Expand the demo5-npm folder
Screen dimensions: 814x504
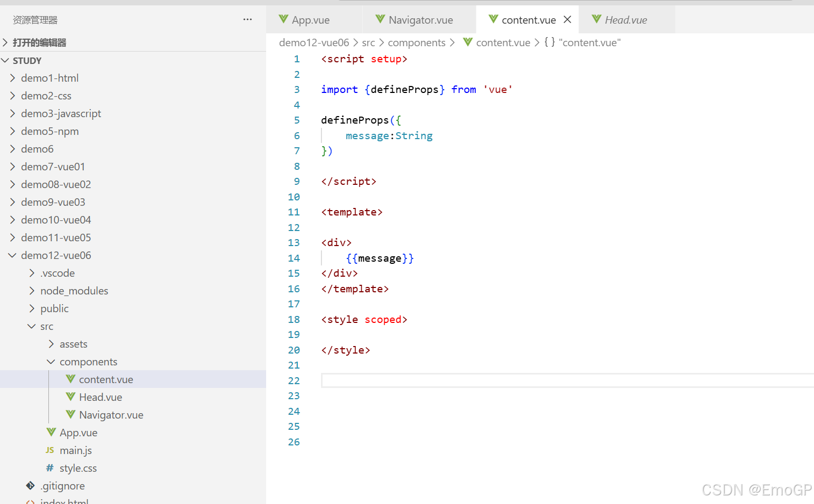(12, 131)
